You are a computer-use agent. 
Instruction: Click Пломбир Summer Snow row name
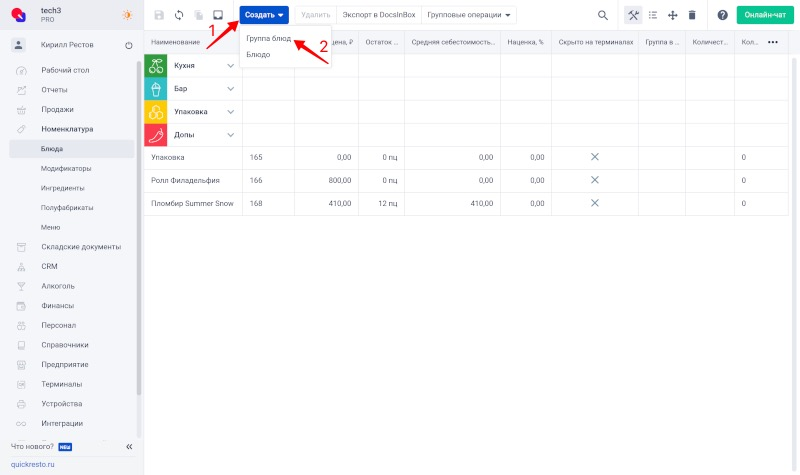(x=192, y=204)
